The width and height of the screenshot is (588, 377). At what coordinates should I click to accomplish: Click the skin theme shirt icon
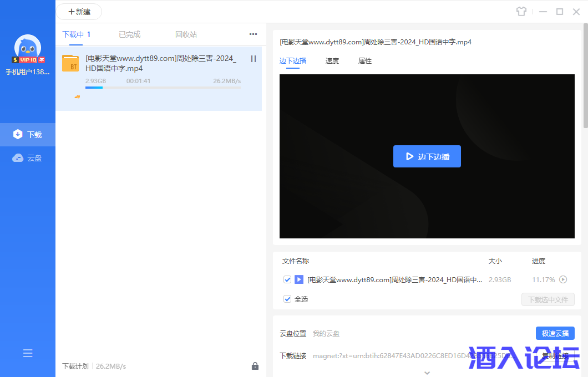tap(521, 12)
